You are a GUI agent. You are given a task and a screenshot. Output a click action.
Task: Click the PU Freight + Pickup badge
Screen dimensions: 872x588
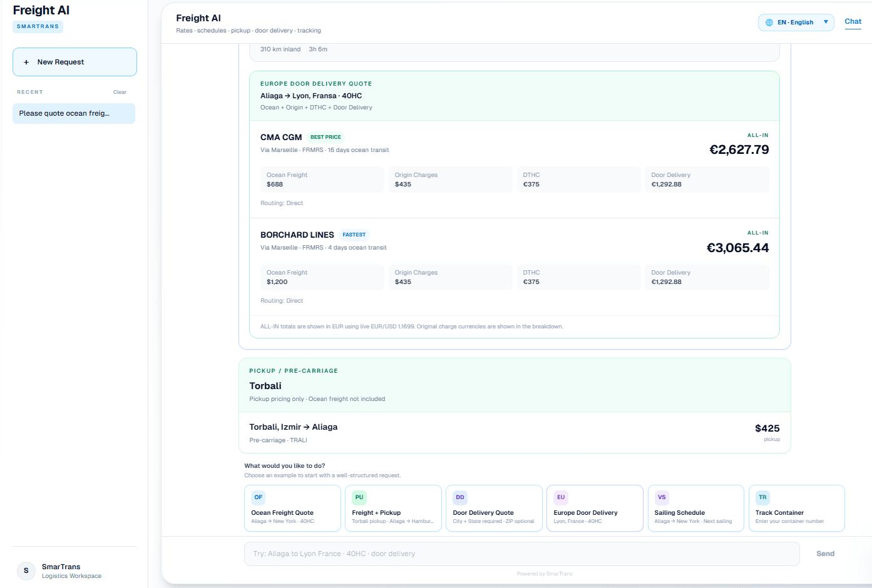coord(359,497)
